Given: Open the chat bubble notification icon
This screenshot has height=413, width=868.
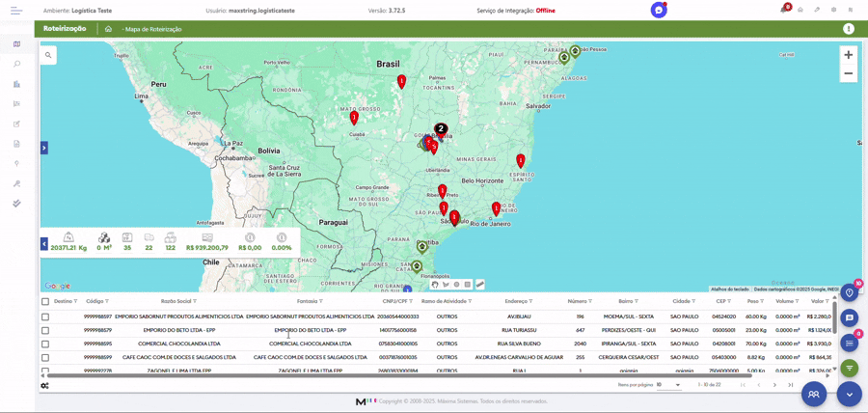Looking at the screenshot, I should [x=659, y=11].
